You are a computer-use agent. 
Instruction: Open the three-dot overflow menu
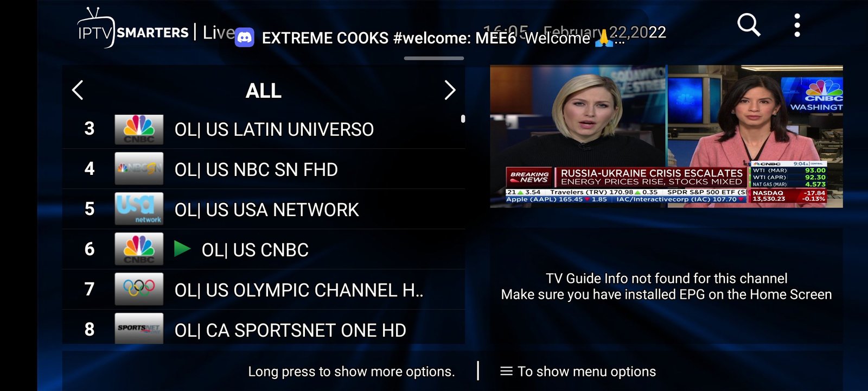(x=796, y=26)
